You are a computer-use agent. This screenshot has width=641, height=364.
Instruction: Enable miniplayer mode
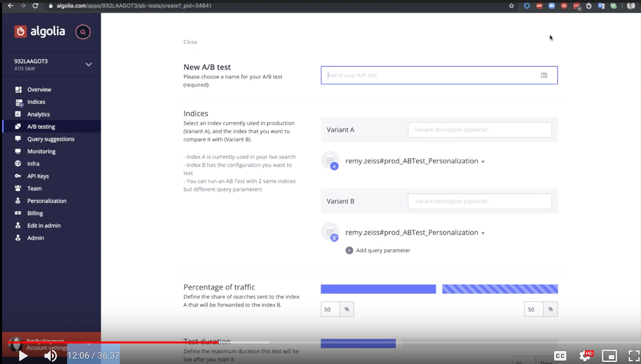[x=609, y=355]
